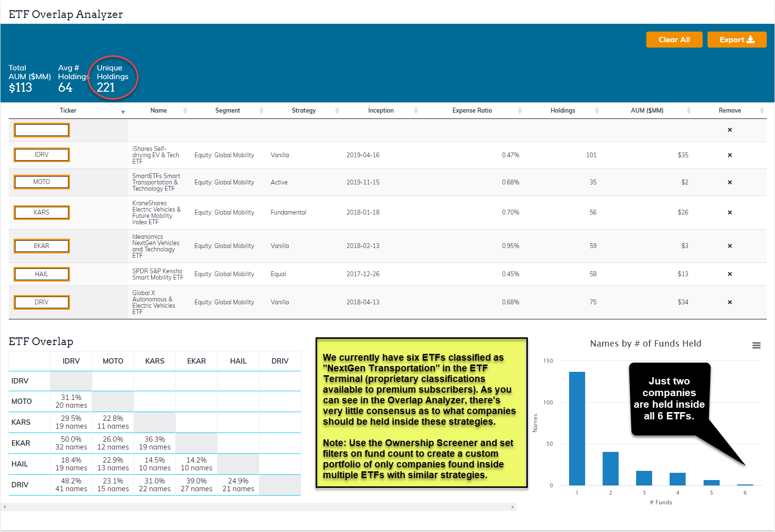Click the Avg # Holdings value 64
Image resolution: width=775 pixels, height=532 pixels.
65,88
